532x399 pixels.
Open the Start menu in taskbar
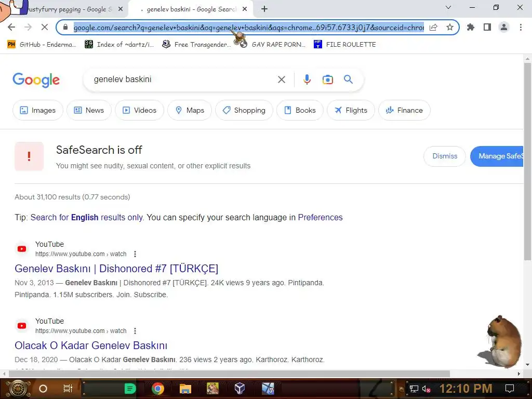(18, 389)
